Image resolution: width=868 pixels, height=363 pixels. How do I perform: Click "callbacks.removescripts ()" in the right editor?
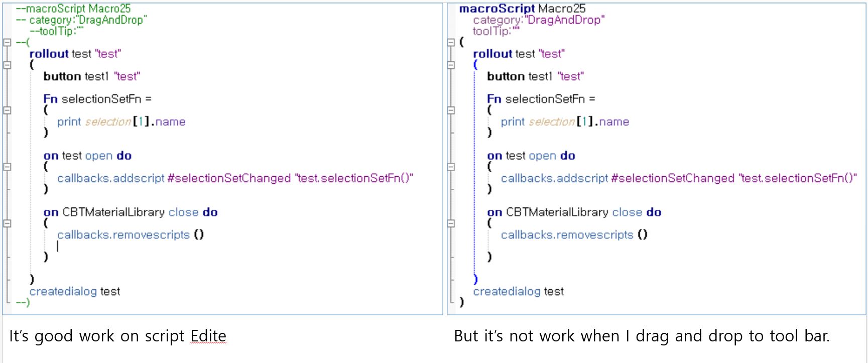tap(574, 234)
